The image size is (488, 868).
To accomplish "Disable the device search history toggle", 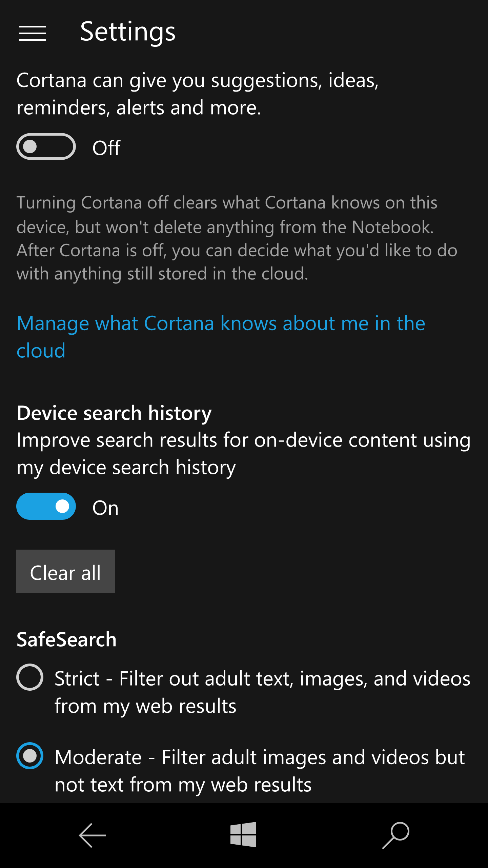I will (x=46, y=506).
